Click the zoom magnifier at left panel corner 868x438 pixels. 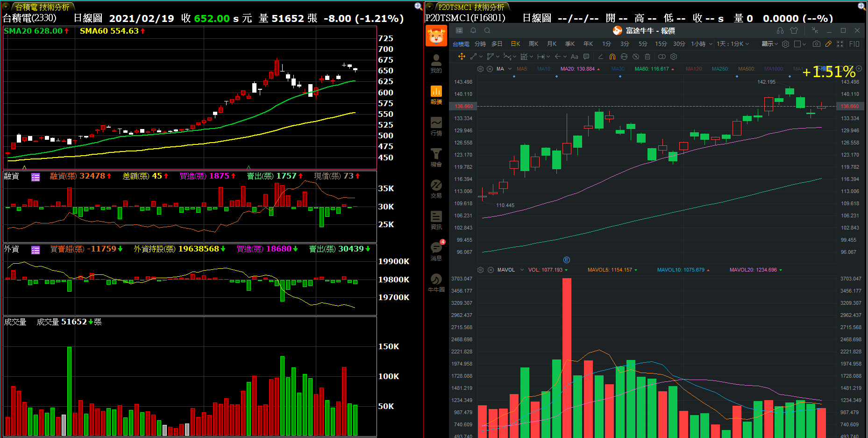[x=418, y=6]
